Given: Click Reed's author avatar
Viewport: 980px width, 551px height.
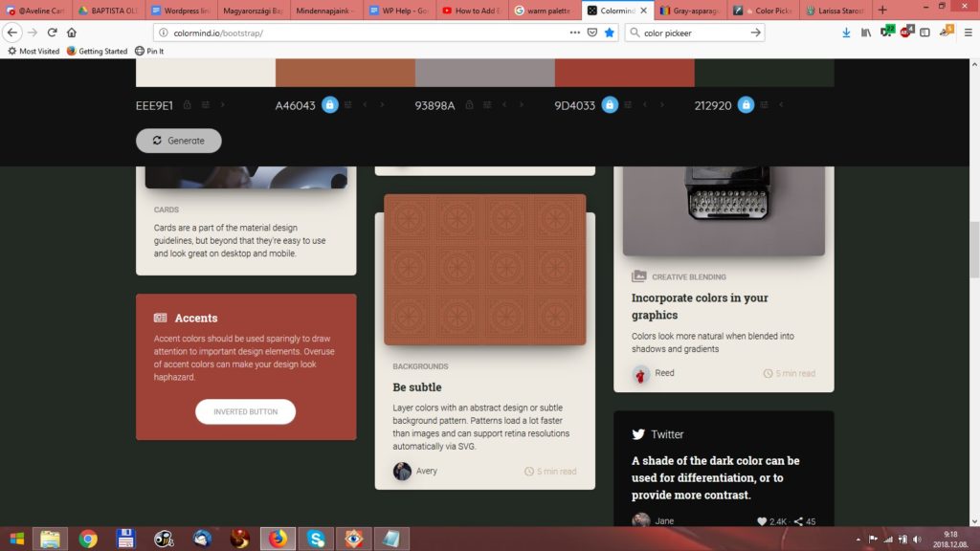Looking at the screenshot, I should click(x=640, y=374).
